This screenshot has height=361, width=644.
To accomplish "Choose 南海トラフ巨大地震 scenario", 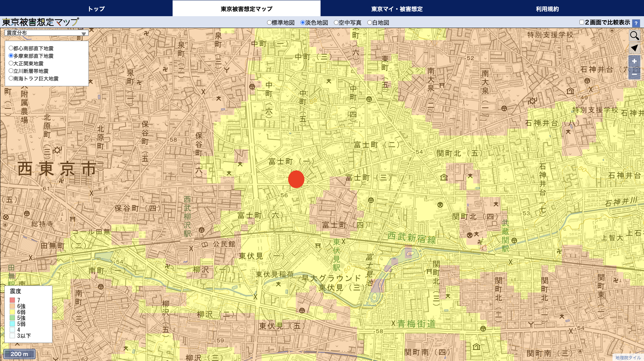I will tap(11, 78).
